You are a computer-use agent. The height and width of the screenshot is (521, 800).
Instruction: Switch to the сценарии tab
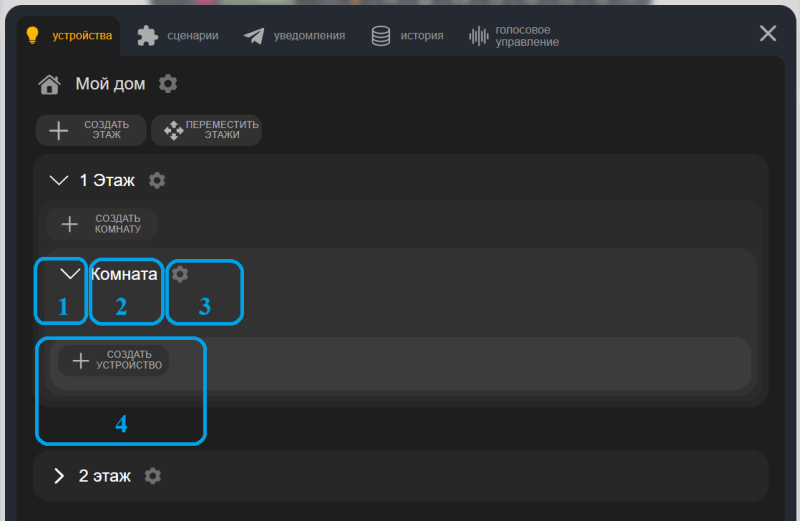tap(178, 36)
